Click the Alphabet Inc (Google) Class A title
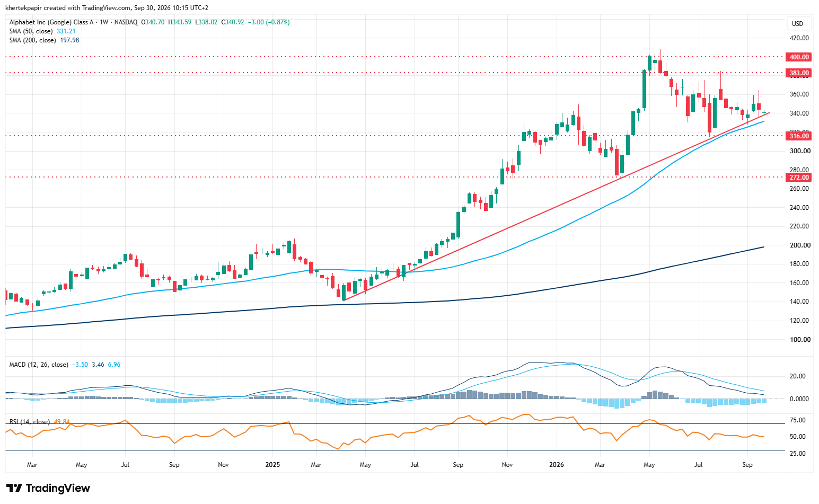 (x=51, y=22)
